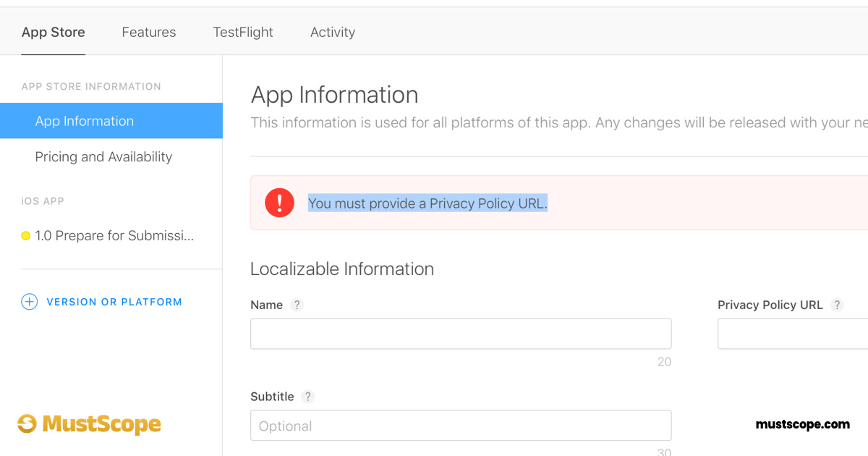Open 1.0 Prepare for Submission item

click(x=114, y=236)
